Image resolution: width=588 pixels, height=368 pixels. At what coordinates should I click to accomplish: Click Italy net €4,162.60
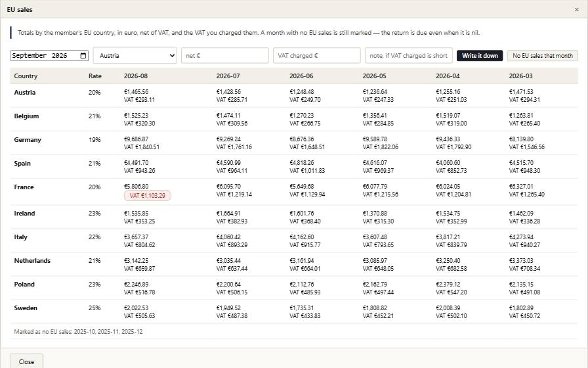point(301,237)
